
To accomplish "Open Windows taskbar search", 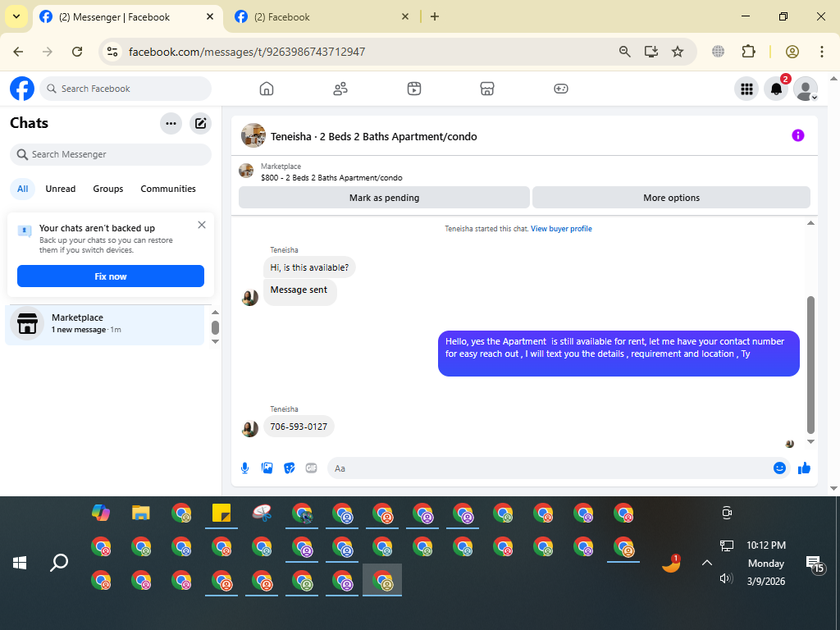I will click(59, 563).
